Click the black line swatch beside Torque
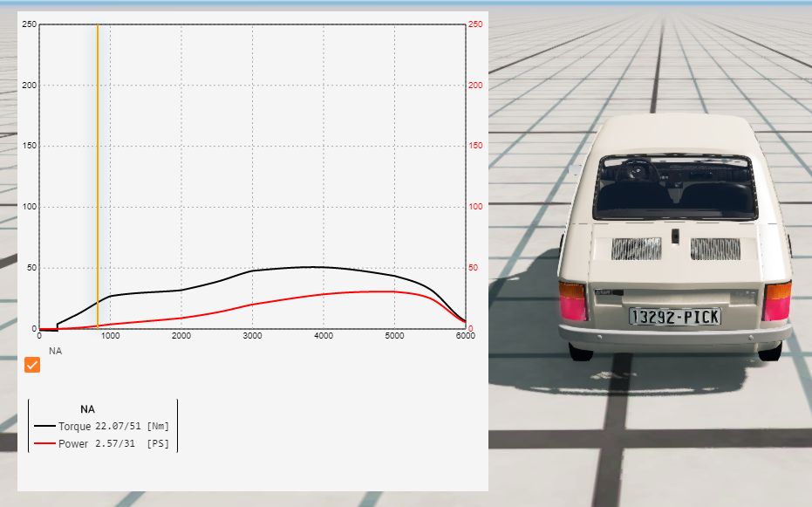This screenshot has height=507, width=812. (44, 426)
